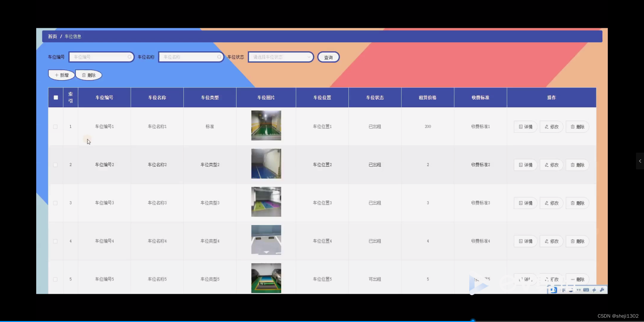Click the wrench settings icon in the recording toolbar
This screenshot has width=644, height=322.
602,290
